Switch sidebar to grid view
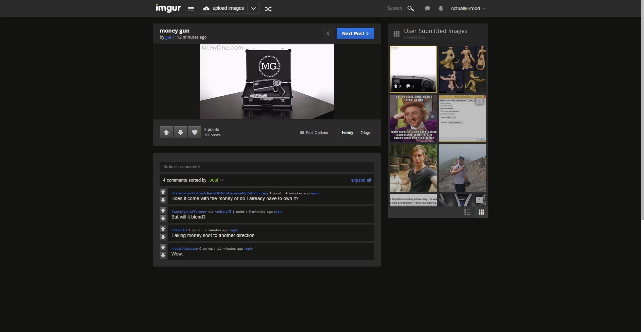This screenshot has width=644, height=332. (x=481, y=212)
